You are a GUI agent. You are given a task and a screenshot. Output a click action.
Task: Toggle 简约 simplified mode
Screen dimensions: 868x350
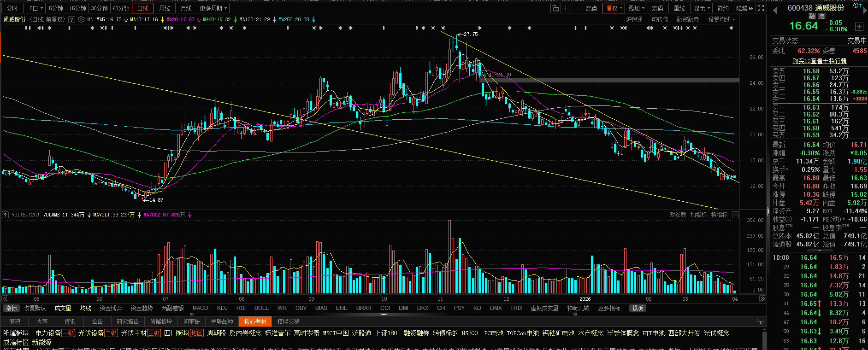(x=723, y=8)
